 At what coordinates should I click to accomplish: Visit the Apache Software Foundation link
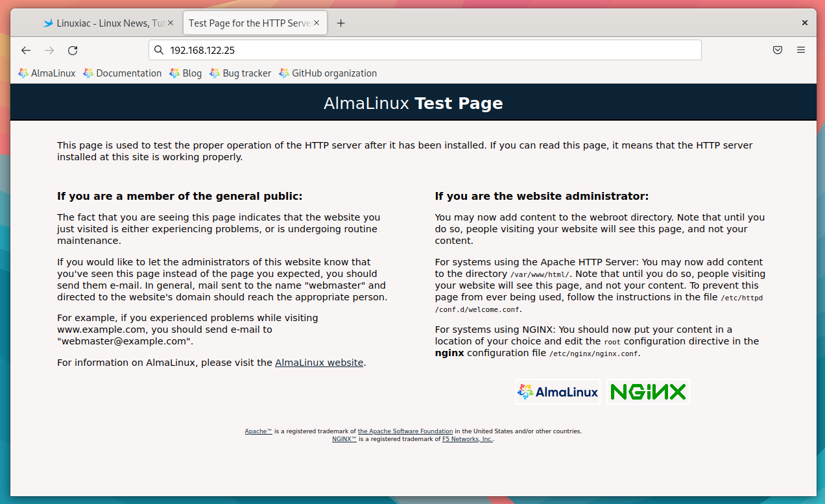pos(405,431)
